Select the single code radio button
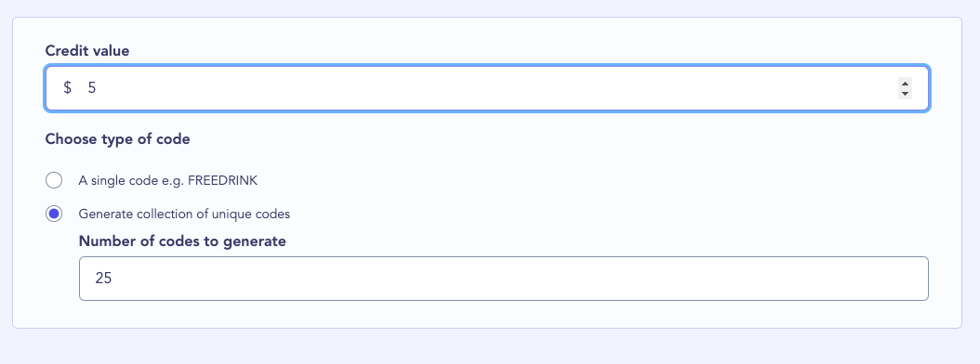980x364 pixels. (54, 180)
